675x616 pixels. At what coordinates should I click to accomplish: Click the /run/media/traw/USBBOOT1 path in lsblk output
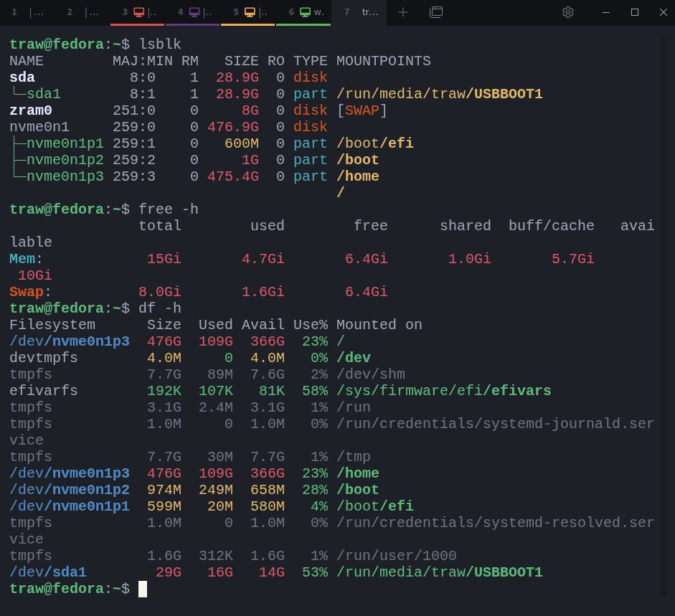click(440, 94)
